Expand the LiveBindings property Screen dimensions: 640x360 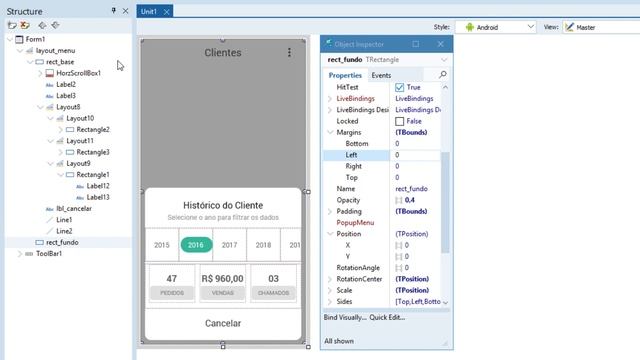coord(330,99)
